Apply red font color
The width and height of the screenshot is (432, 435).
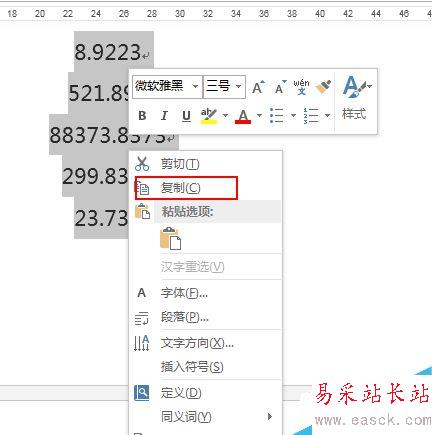tap(243, 116)
